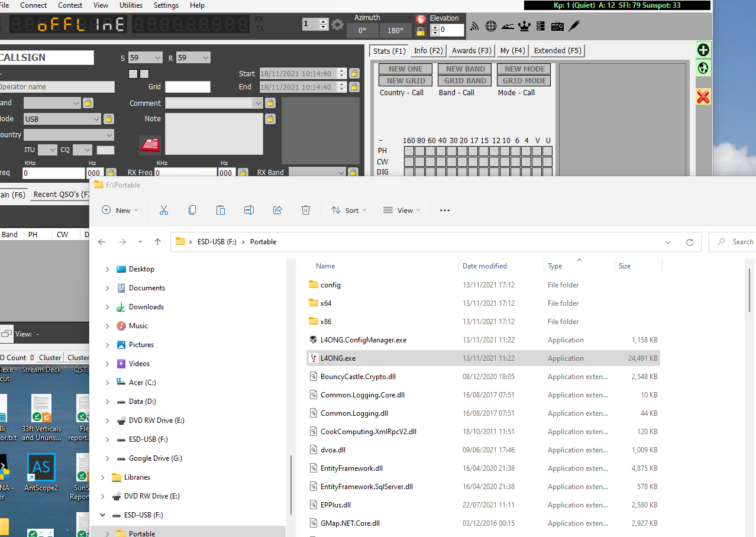Image resolution: width=756 pixels, height=537 pixels.
Task: Go up one folder level in Explorer
Action: click(157, 242)
